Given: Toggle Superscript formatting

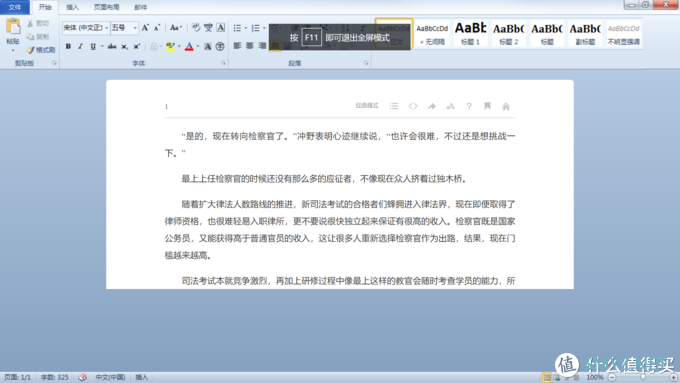Looking at the screenshot, I should [137, 46].
